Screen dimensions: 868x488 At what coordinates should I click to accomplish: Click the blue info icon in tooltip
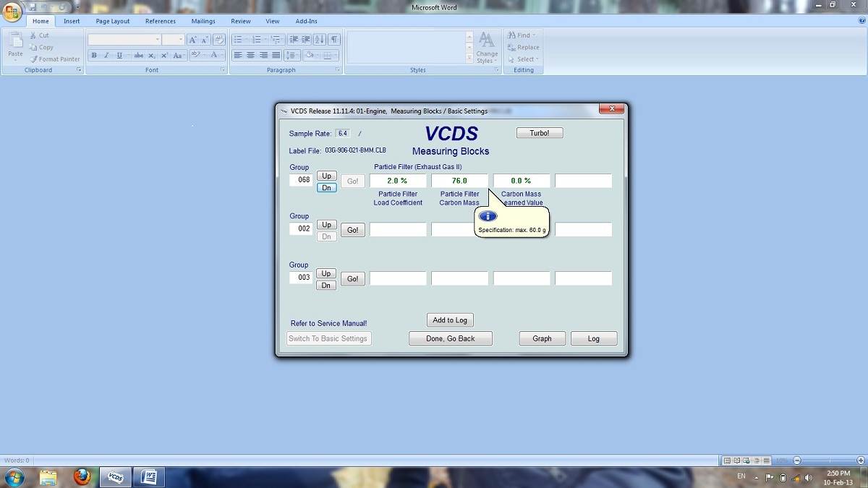[488, 216]
